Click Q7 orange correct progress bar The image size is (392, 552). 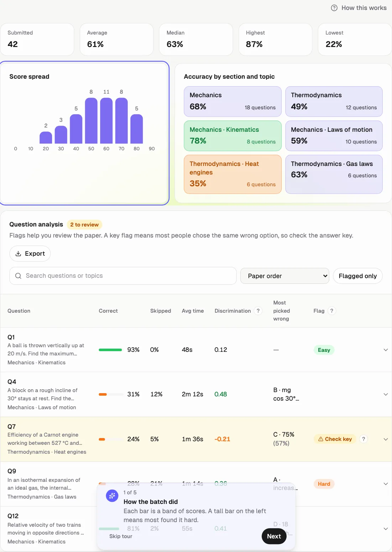click(102, 439)
